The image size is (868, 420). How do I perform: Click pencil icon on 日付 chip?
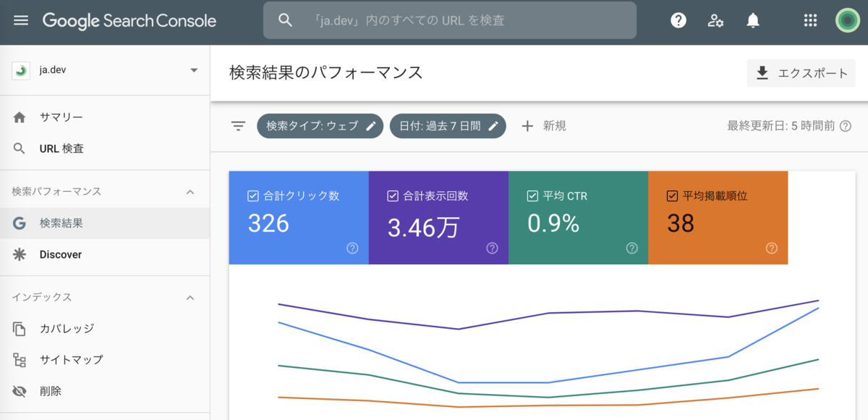point(493,126)
